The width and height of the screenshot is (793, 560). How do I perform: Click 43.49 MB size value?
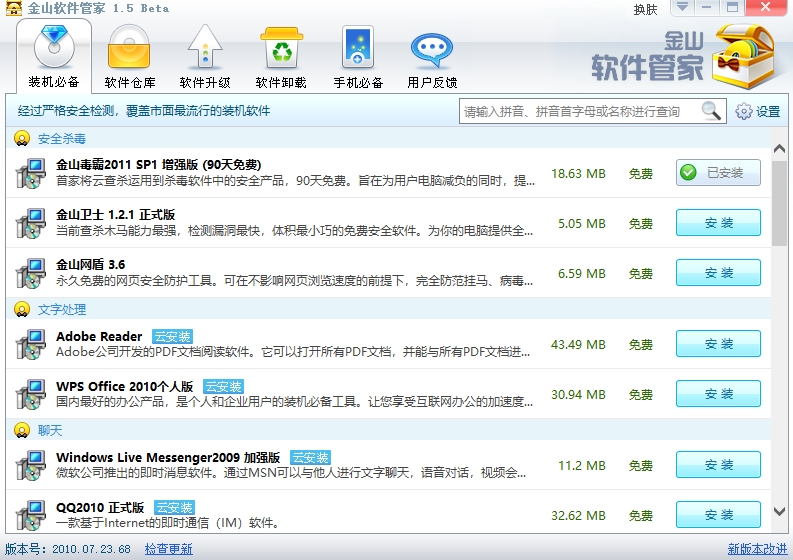(x=578, y=344)
